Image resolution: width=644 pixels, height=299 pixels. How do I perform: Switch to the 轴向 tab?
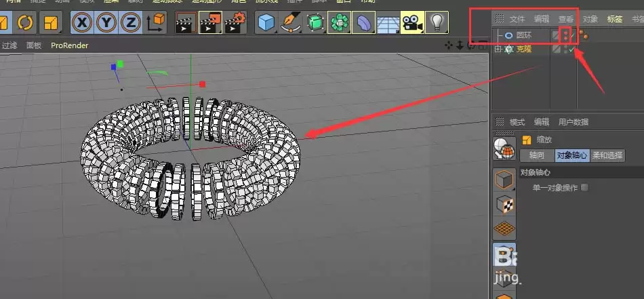pyautogui.click(x=537, y=156)
